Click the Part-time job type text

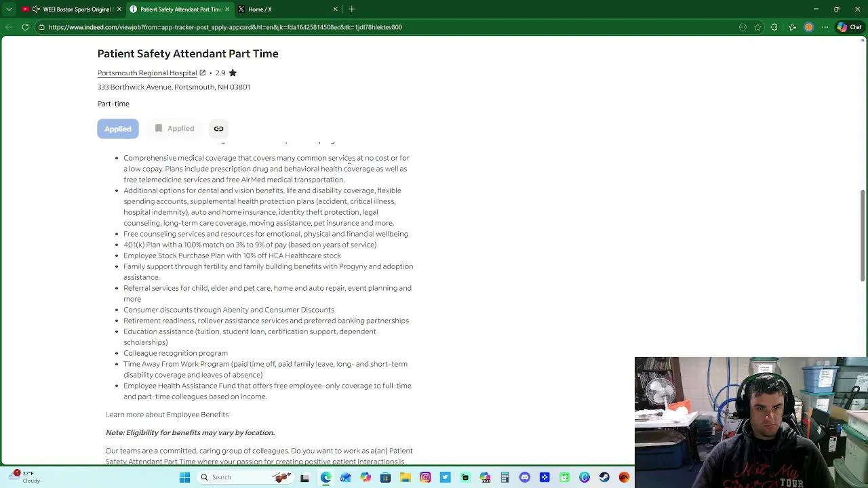coord(113,104)
